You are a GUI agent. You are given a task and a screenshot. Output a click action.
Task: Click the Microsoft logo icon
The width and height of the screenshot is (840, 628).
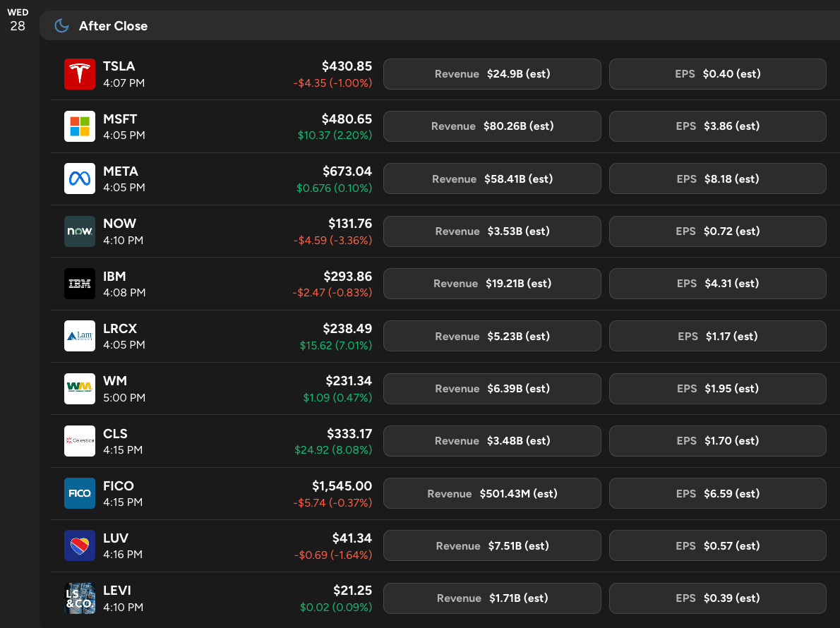[80, 126]
